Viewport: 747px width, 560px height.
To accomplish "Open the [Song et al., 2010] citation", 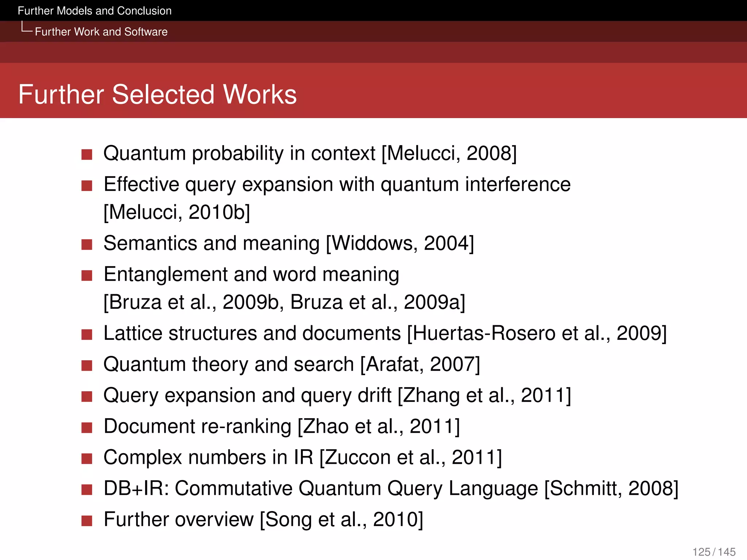I will coord(341,520).
